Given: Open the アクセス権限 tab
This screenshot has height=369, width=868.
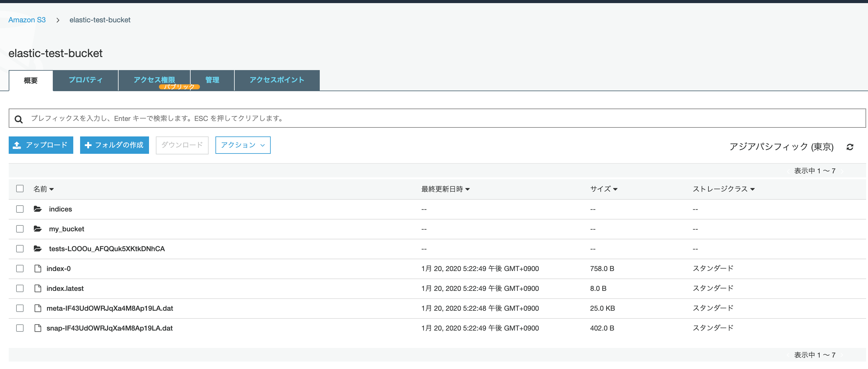Looking at the screenshot, I should pyautogui.click(x=154, y=80).
